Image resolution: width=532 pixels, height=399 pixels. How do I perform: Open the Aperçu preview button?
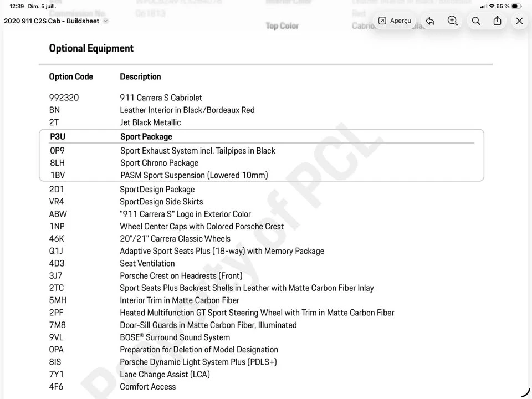(x=395, y=21)
